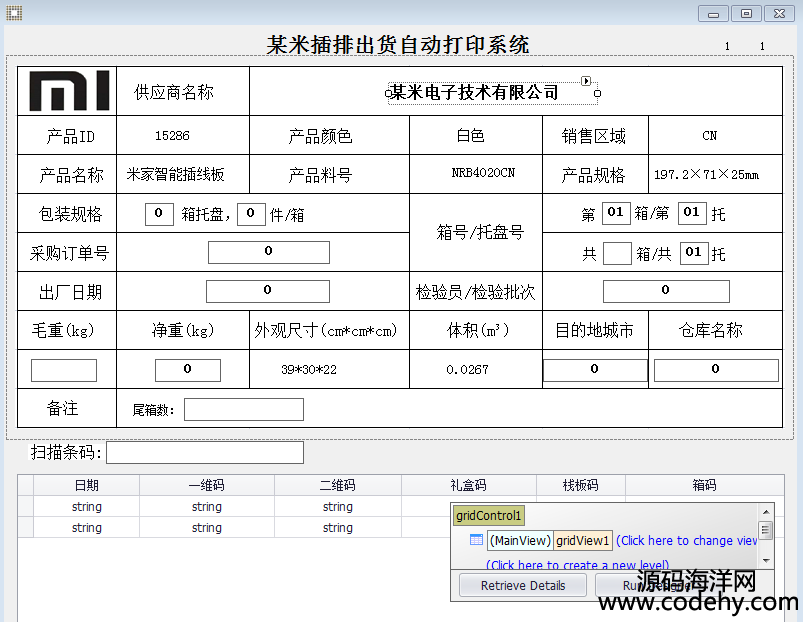Select the dimension value 39*30*22
This screenshot has height=622, width=803.
[309, 370]
